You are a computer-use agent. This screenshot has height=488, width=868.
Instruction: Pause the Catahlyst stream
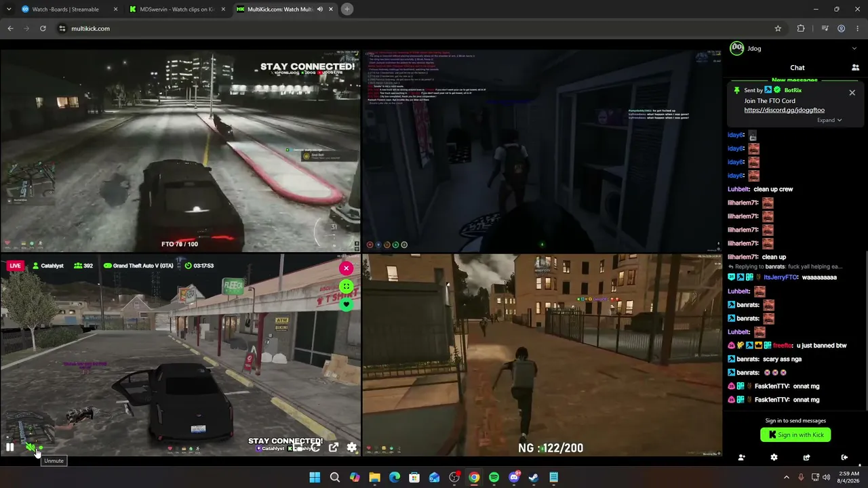[x=9, y=447]
